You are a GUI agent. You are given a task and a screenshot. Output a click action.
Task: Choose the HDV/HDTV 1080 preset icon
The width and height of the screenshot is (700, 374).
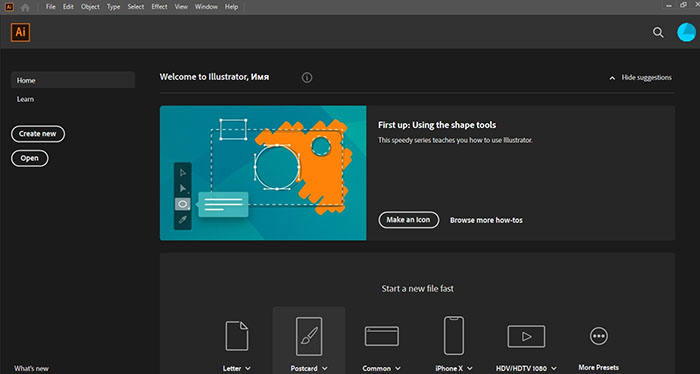[526, 336]
